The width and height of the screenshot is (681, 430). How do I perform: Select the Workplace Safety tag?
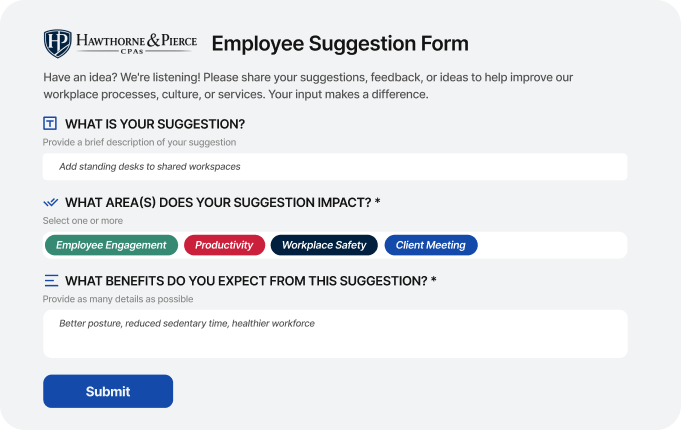(324, 245)
